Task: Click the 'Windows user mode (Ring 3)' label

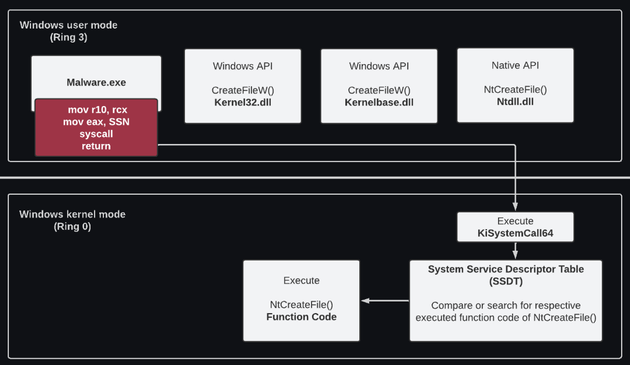Action: click(69, 31)
